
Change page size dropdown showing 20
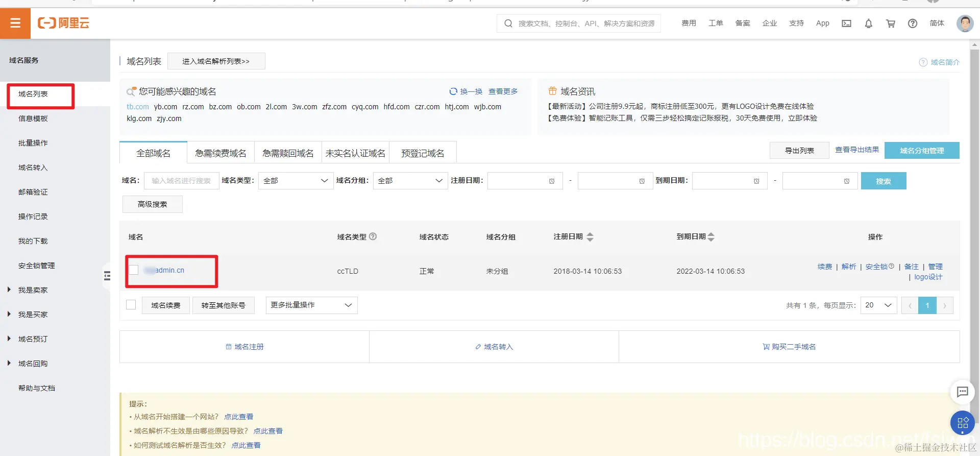[878, 305]
